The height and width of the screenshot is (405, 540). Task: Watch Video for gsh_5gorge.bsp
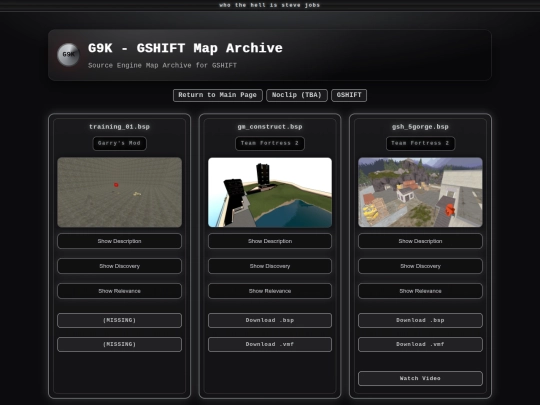pyautogui.click(x=420, y=378)
